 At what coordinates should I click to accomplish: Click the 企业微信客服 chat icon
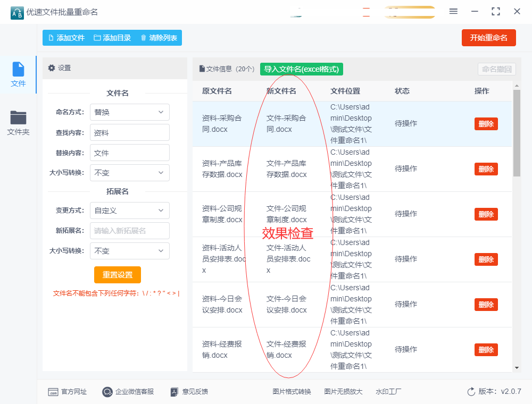pos(107,392)
